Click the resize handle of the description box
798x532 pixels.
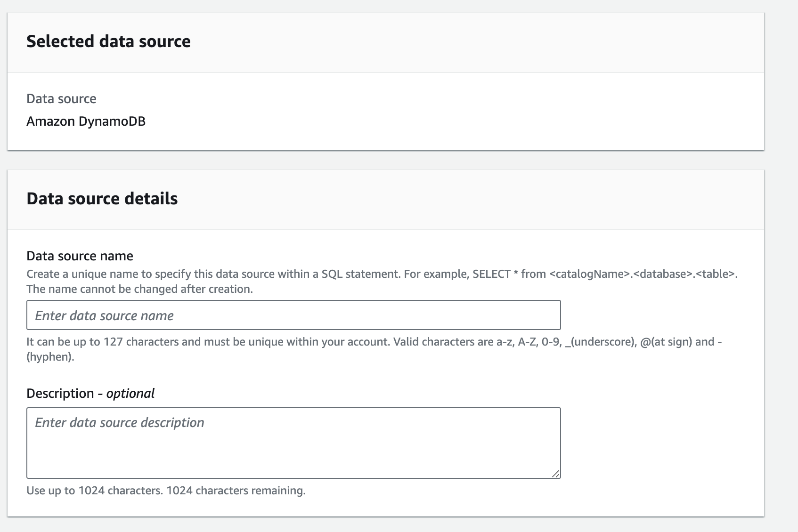point(557,475)
